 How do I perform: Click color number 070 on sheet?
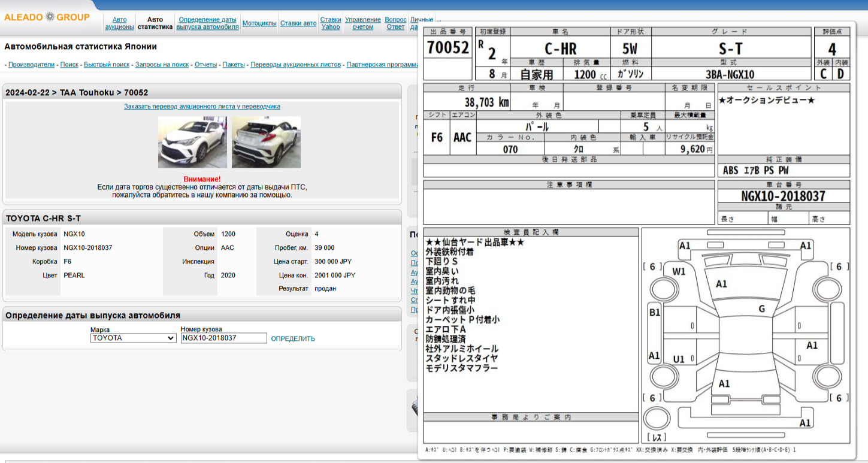510,149
